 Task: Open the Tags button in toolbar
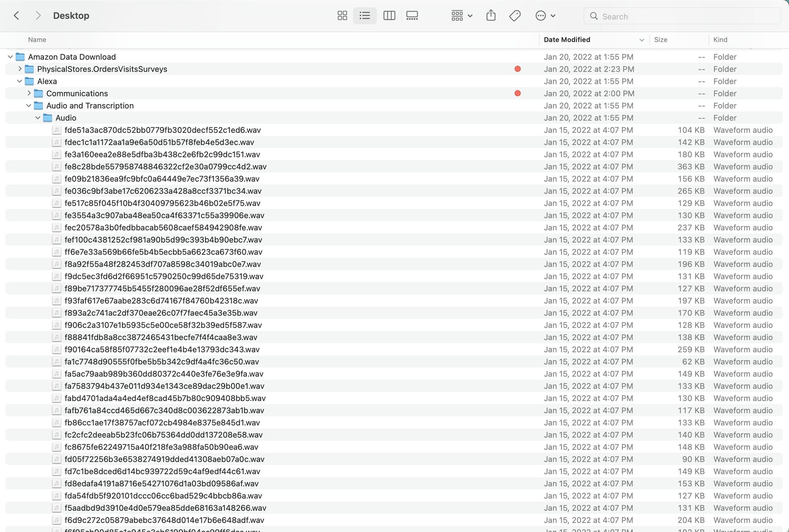click(515, 16)
